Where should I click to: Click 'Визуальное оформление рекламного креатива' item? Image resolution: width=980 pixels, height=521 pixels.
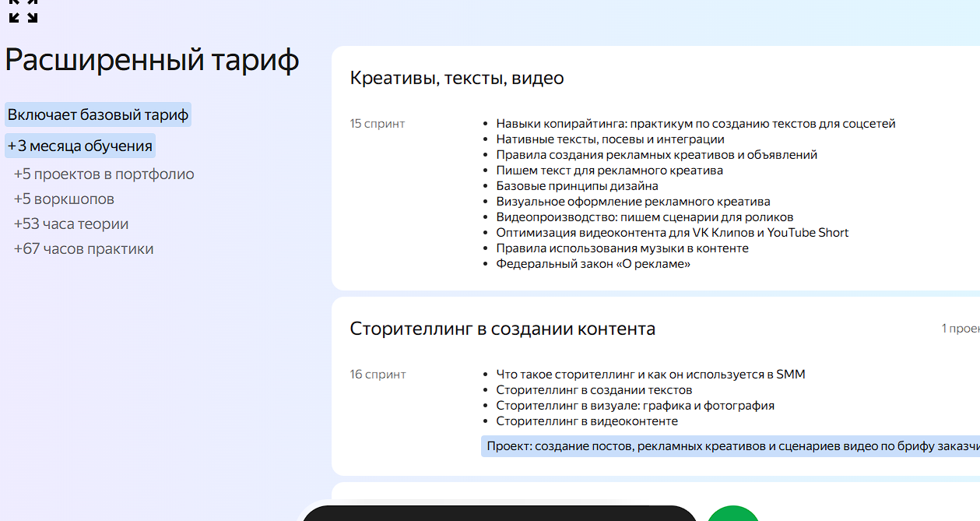(634, 201)
